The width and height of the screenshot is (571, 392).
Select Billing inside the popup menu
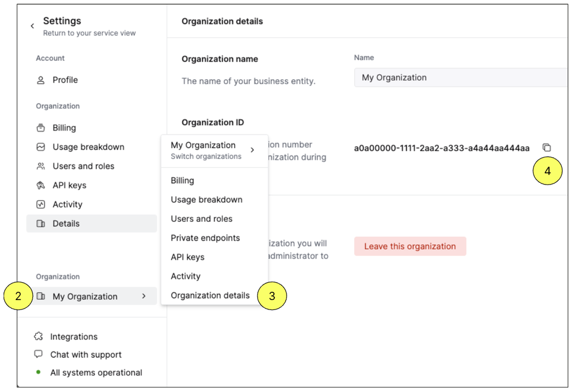click(181, 180)
